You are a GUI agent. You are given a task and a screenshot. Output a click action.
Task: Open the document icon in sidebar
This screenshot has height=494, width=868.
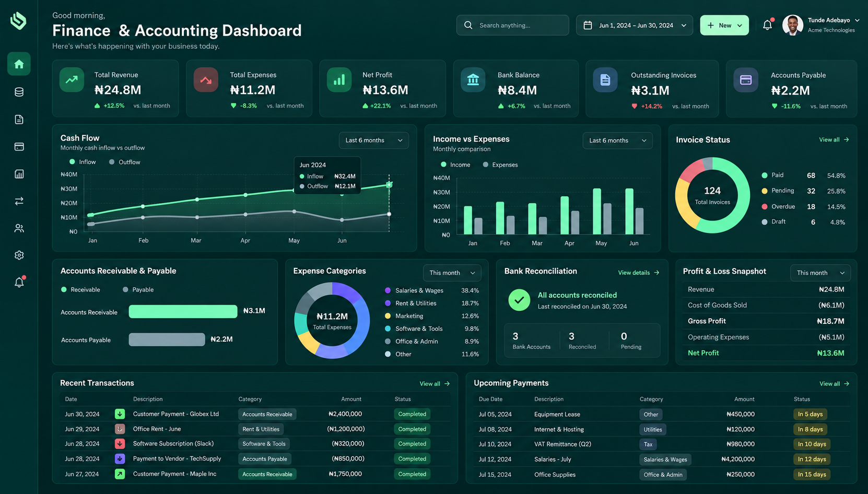click(x=19, y=120)
